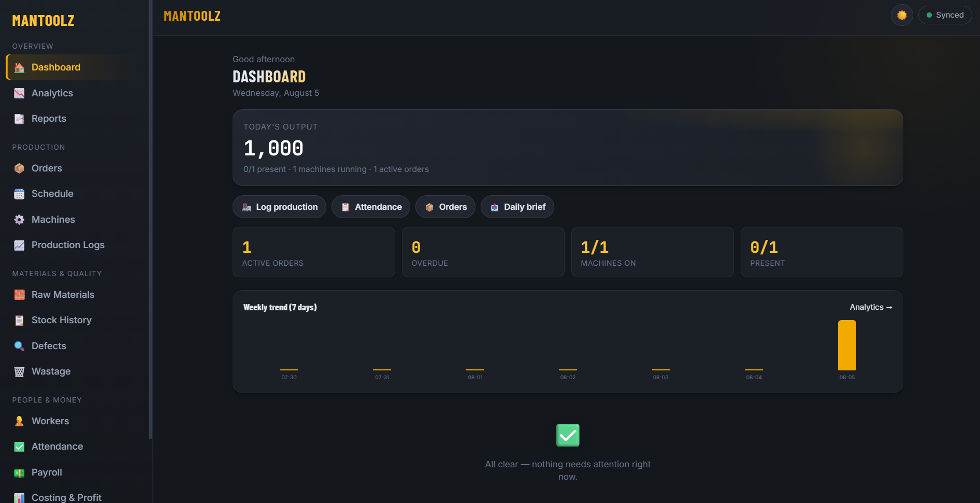Click the Orders quick action button
This screenshot has width=980, height=503.
point(445,207)
